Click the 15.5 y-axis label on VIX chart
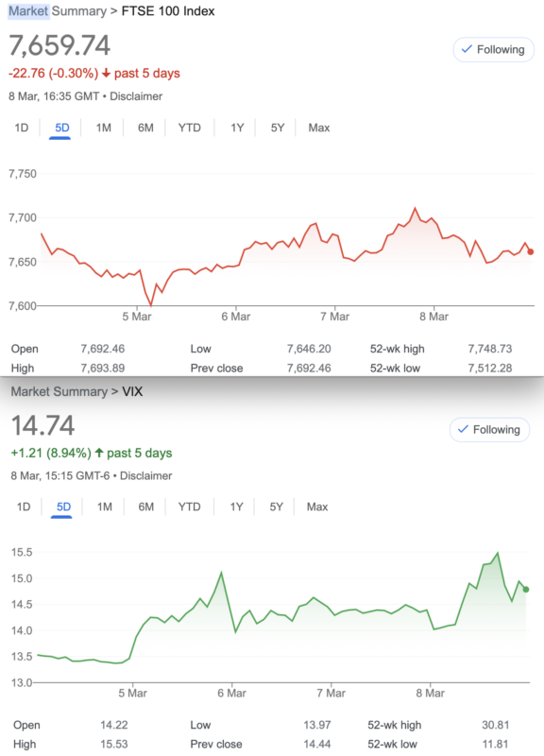The height and width of the screenshot is (756, 544). (22, 553)
